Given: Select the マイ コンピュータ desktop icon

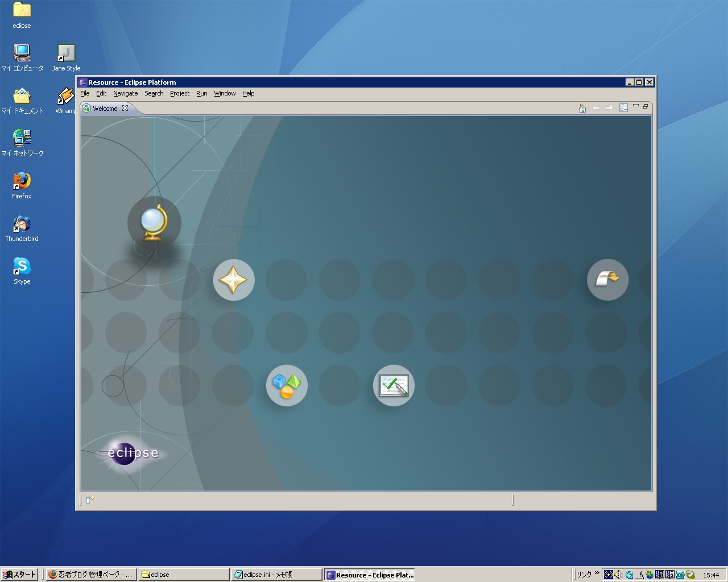Looking at the screenshot, I should point(22,58).
